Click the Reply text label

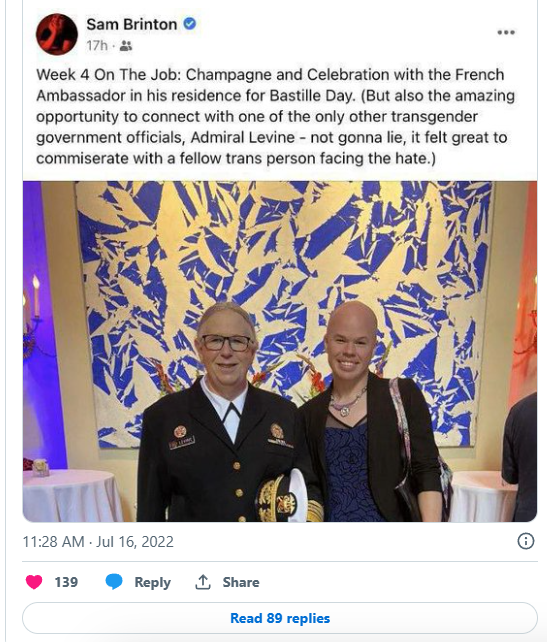tap(152, 582)
